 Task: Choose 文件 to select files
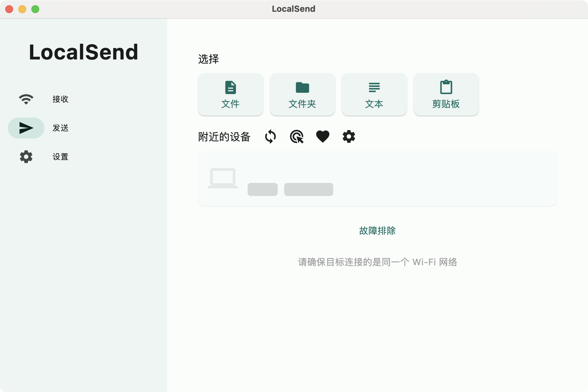[231, 94]
